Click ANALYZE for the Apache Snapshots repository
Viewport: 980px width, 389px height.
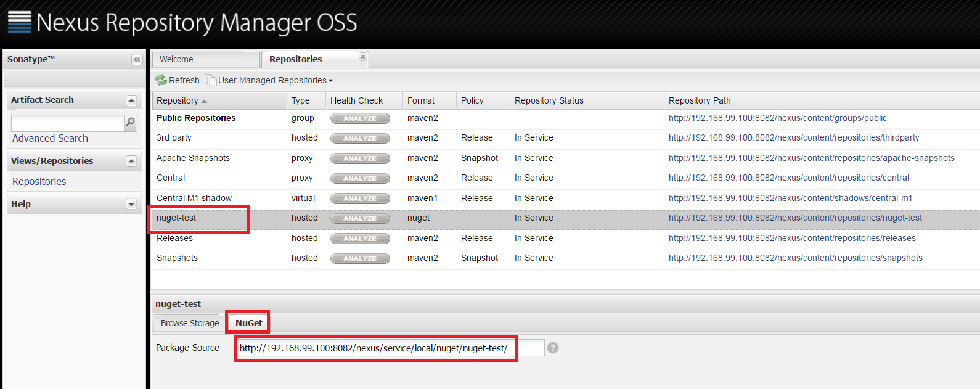point(360,158)
